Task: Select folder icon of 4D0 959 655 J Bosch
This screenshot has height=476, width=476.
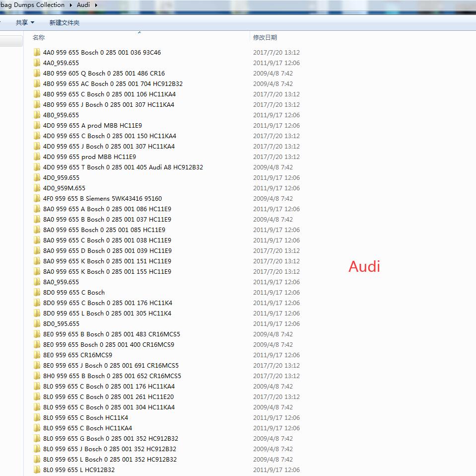Action: (x=37, y=146)
